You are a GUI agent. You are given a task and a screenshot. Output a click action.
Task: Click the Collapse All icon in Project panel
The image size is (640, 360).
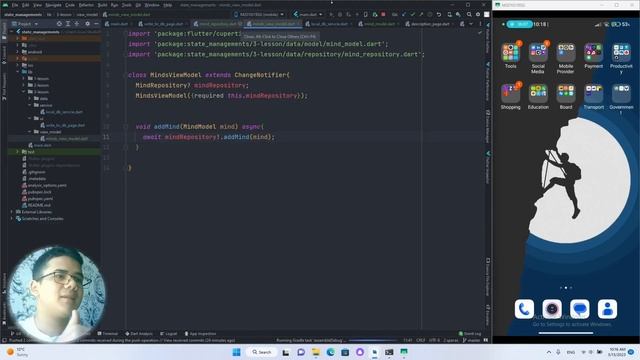click(x=77, y=24)
